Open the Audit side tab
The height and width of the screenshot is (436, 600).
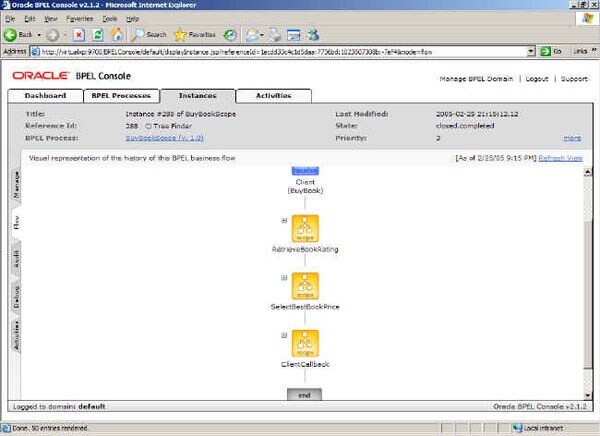16,260
